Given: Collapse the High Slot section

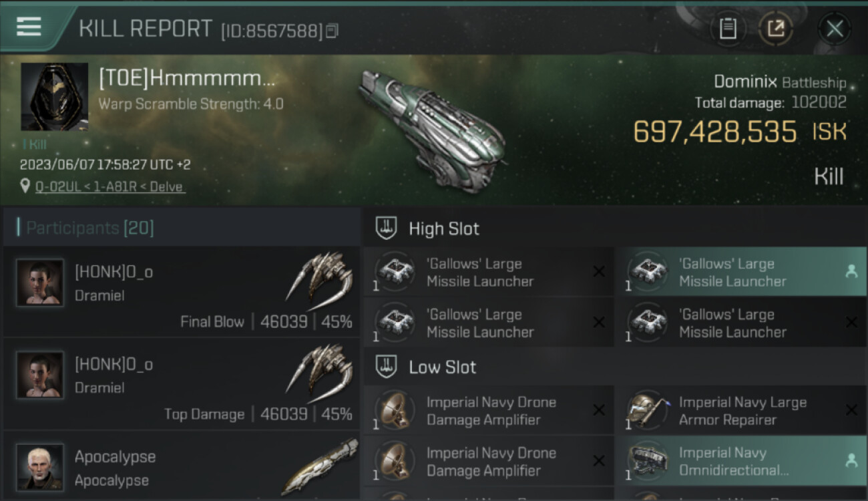Looking at the screenshot, I should [x=387, y=228].
